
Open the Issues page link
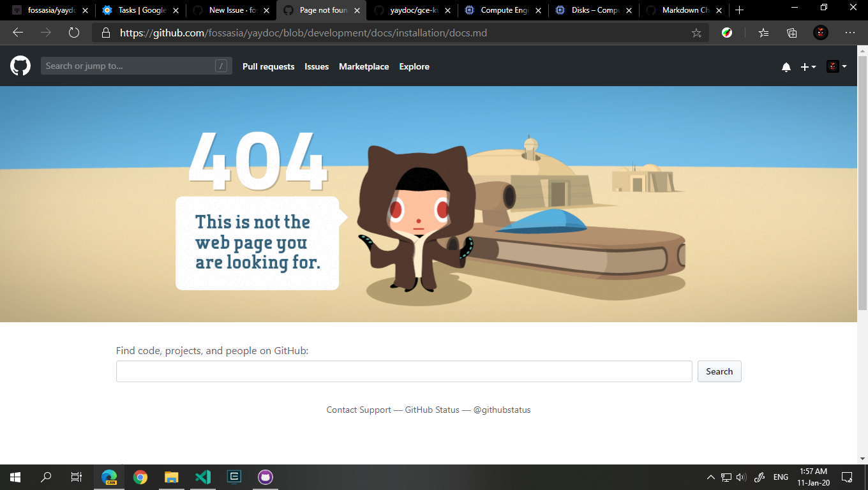click(317, 66)
